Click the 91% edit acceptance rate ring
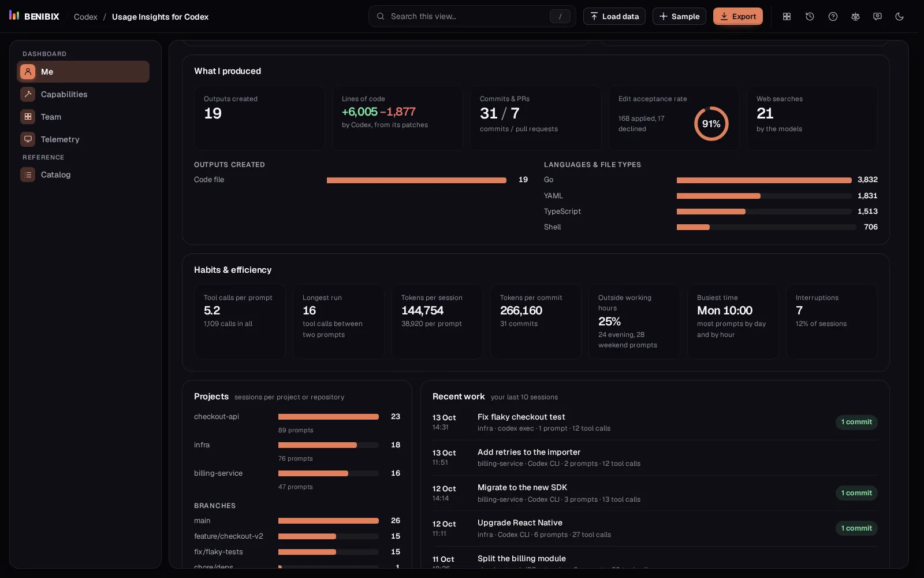Screen dimensions: 924x578 (711, 124)
